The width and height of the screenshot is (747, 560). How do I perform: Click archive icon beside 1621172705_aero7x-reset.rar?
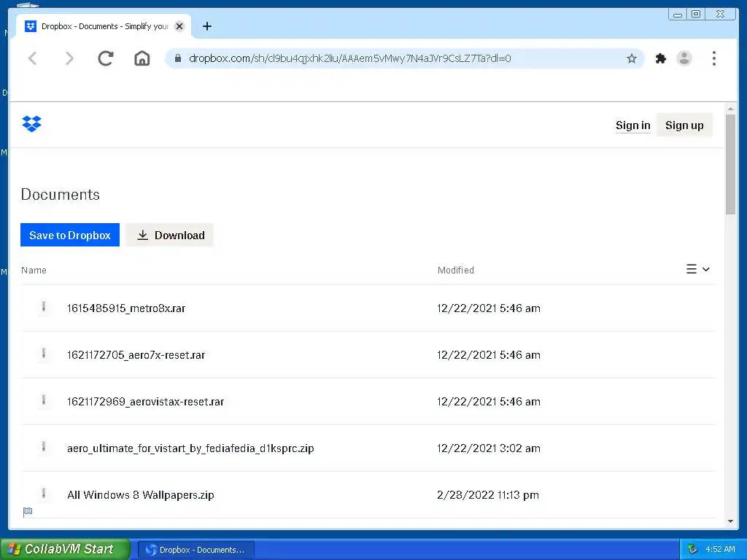coord(44,354)
